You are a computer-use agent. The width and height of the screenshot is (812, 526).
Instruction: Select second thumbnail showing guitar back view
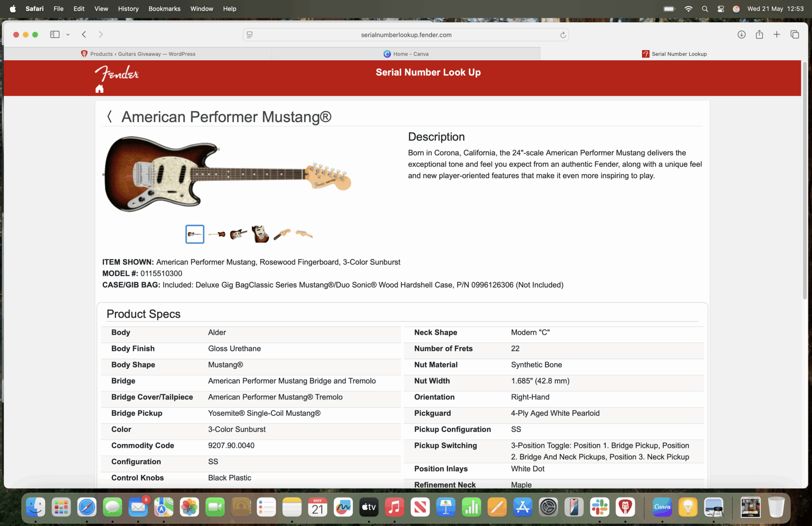pos(216,234)
